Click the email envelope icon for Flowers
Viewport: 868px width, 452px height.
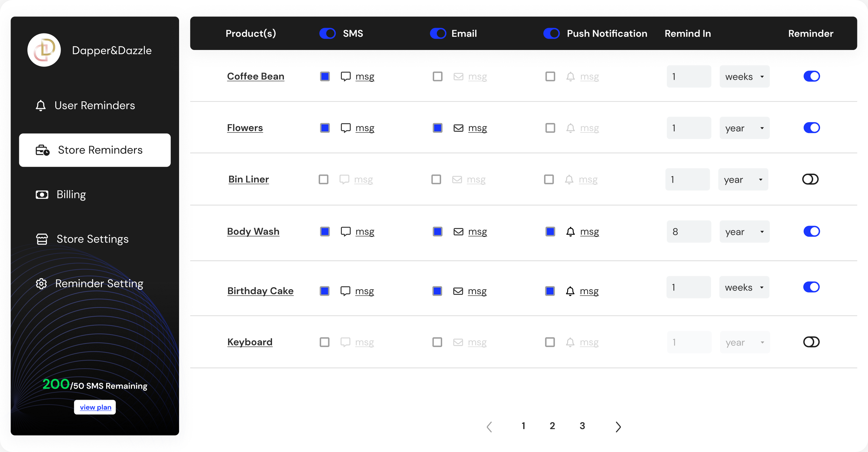pyautogui.click(x=458, y=128)
